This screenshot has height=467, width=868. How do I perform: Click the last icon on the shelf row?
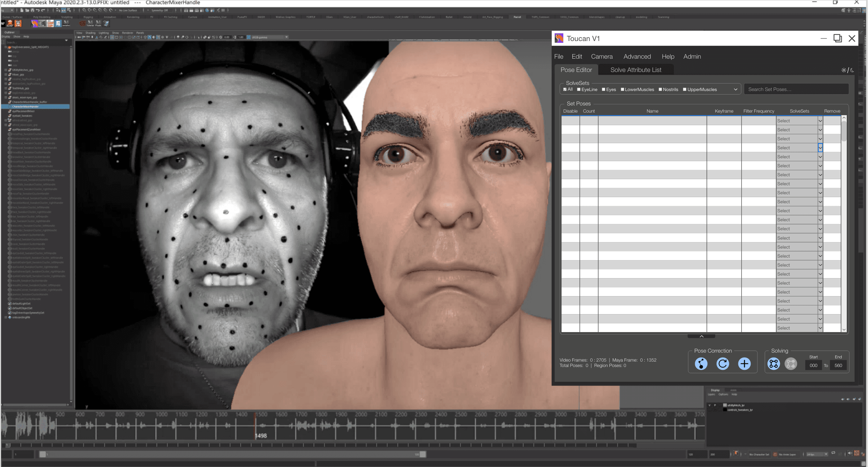click(x=106, y=23)
